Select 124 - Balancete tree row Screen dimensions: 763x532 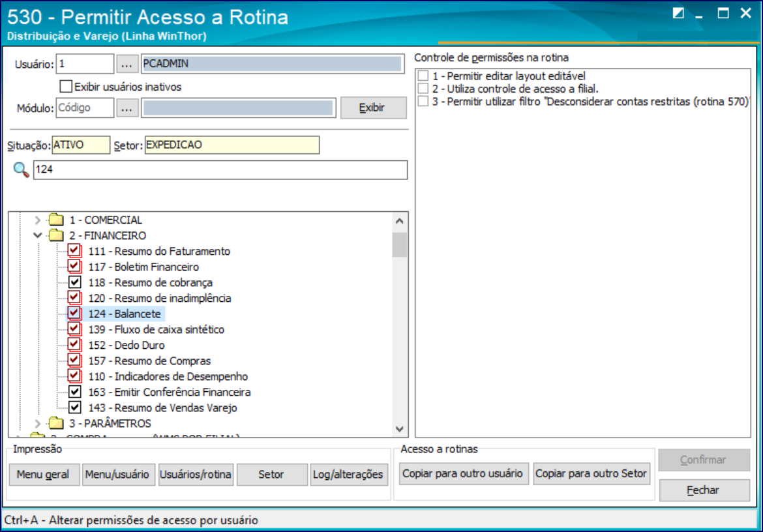(x=125, y=314)
